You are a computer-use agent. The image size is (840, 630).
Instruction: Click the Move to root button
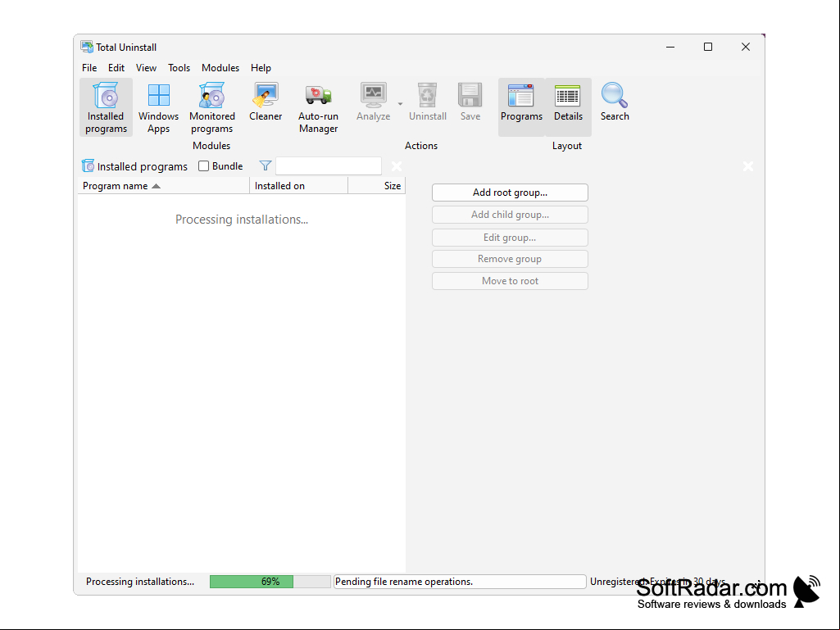coord(510,281)
